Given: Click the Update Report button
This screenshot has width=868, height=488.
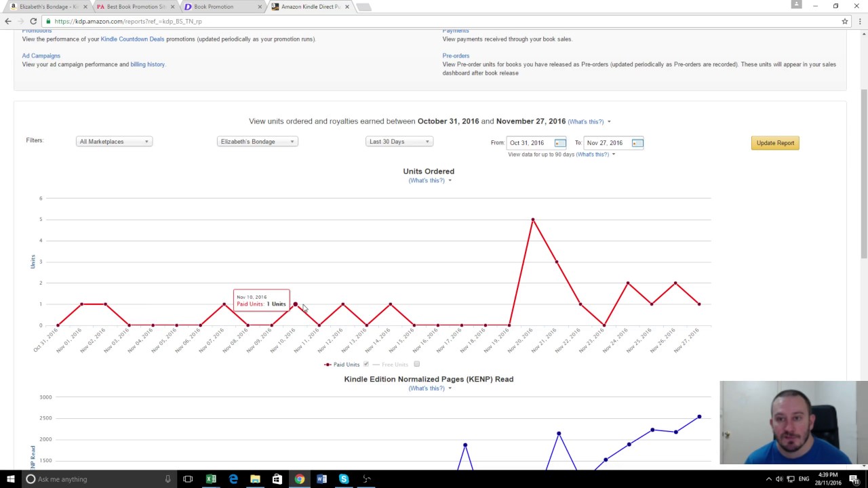Looking at the screenshot, I should 775,143.
